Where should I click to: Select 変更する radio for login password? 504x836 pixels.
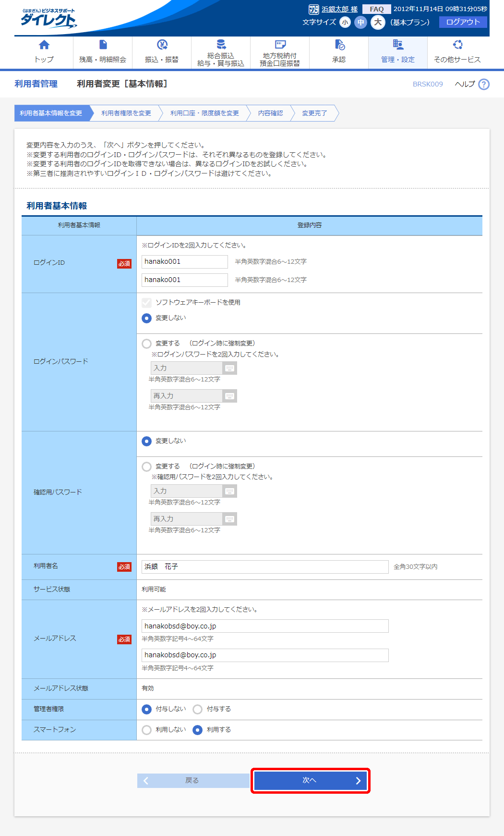pos(147,344)
